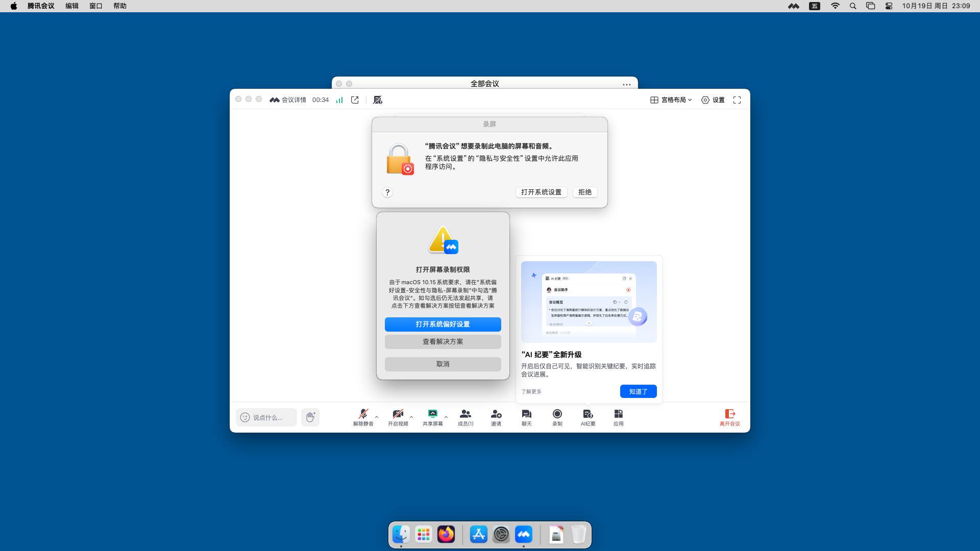Screen dimensions: 980x551
Task: Open the 宫格布局 layout dropdown
Action: 671,100
